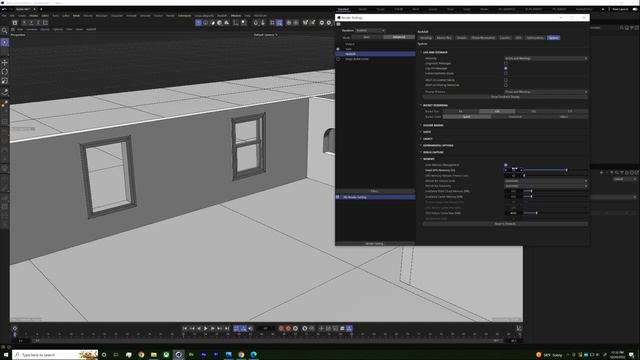Click the play button in the timeline
The image size is (640, 360).
(x=206, y=328)
